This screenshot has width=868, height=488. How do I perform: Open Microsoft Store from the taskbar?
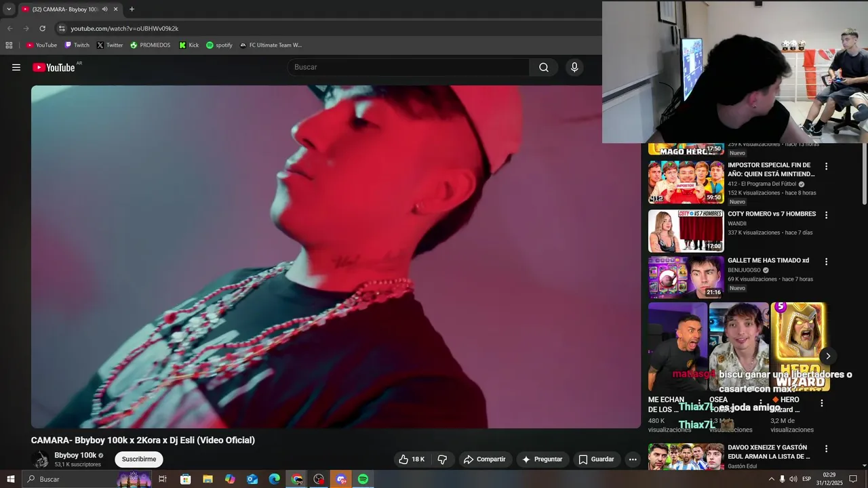185,479
